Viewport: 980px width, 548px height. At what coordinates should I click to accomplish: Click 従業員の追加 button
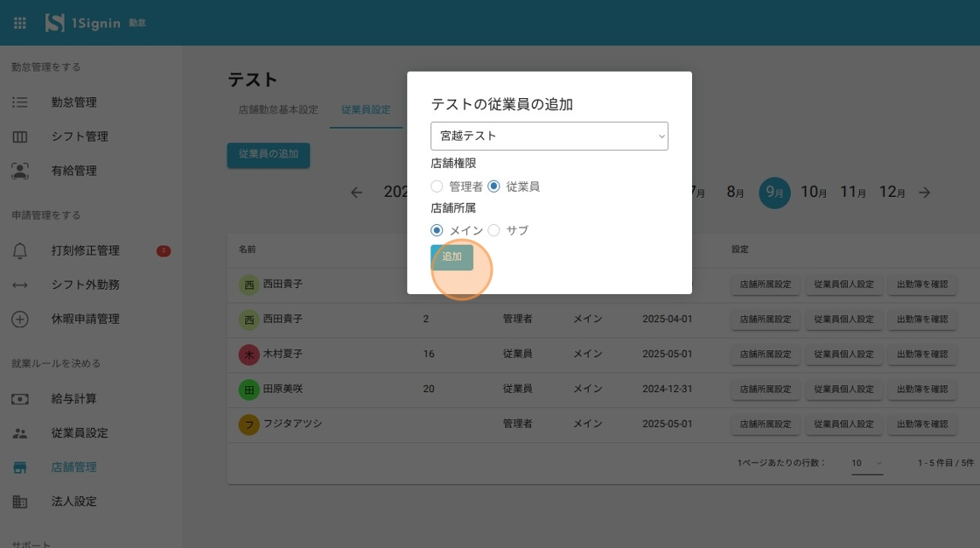coord(268,155)
